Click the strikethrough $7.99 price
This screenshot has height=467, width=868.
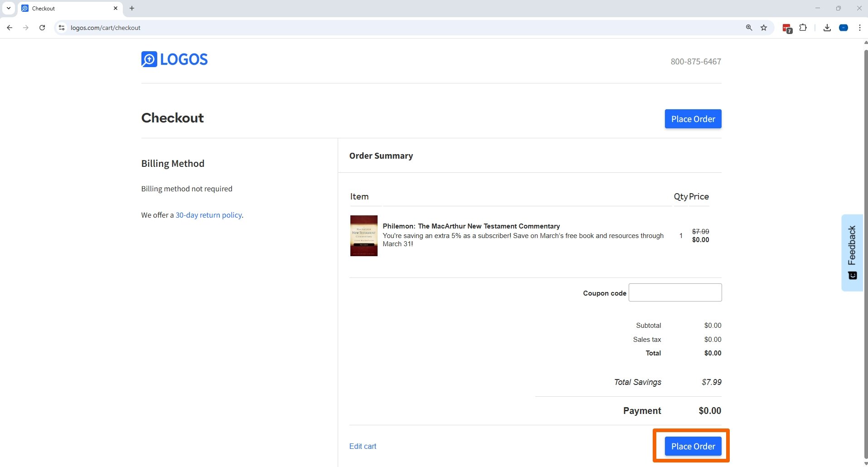tap(700, 231)
